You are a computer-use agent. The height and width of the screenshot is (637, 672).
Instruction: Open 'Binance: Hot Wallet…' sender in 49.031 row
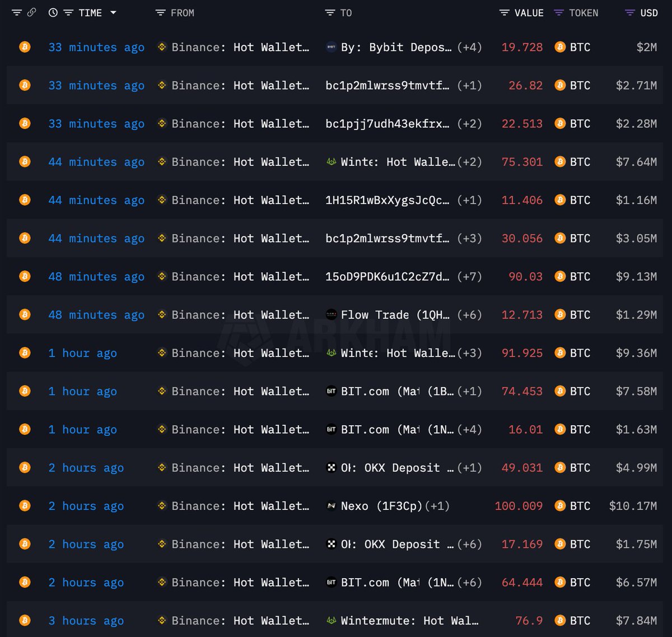point(240,468)
